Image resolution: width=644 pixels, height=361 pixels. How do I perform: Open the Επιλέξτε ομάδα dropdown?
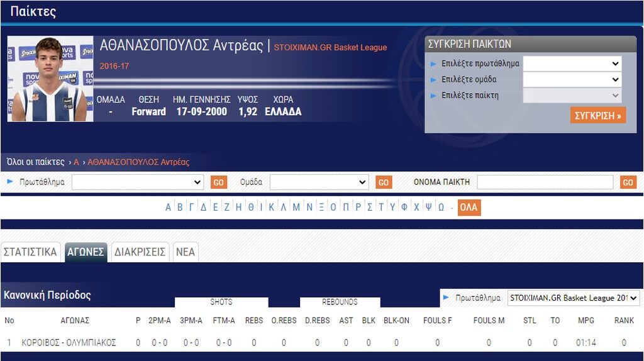coord(572,79)
